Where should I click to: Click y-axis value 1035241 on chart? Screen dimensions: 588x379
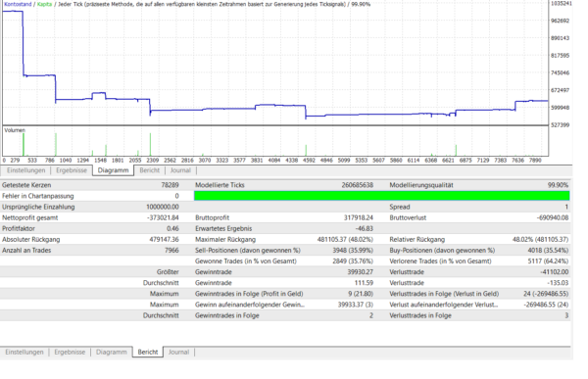tap(561, 3)
